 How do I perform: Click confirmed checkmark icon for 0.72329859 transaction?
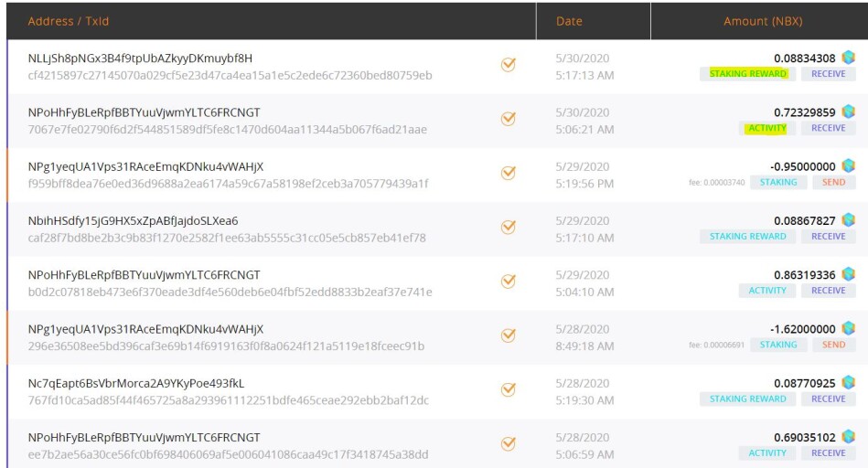[509, 119]
